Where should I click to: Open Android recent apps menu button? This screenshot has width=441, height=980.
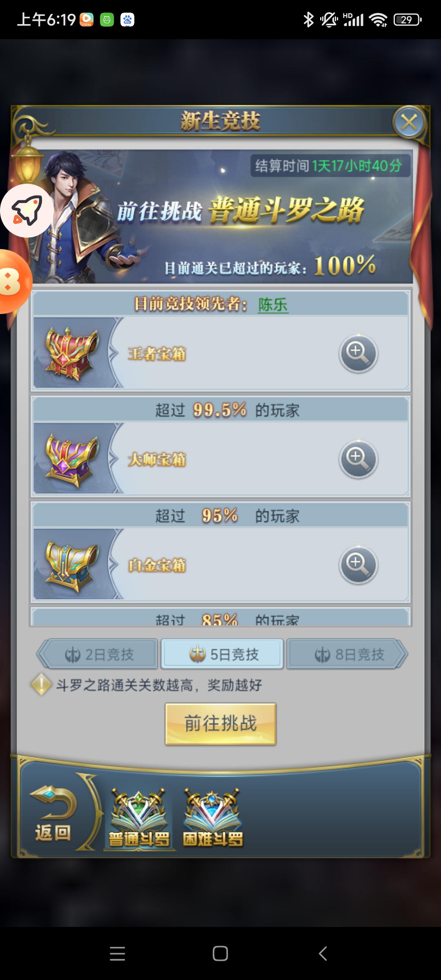coord(118,954)
